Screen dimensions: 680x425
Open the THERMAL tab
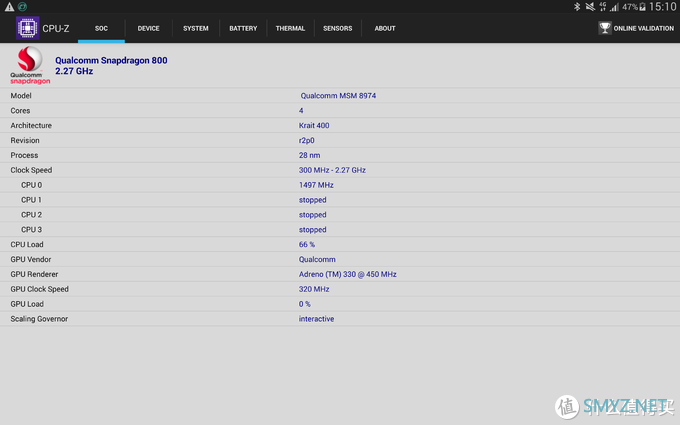tap(290, 29)
